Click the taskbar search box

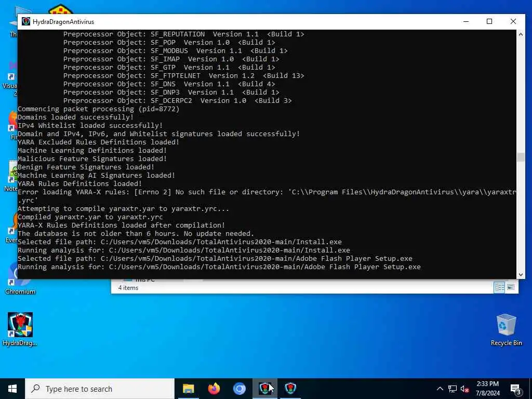[100, 389]
